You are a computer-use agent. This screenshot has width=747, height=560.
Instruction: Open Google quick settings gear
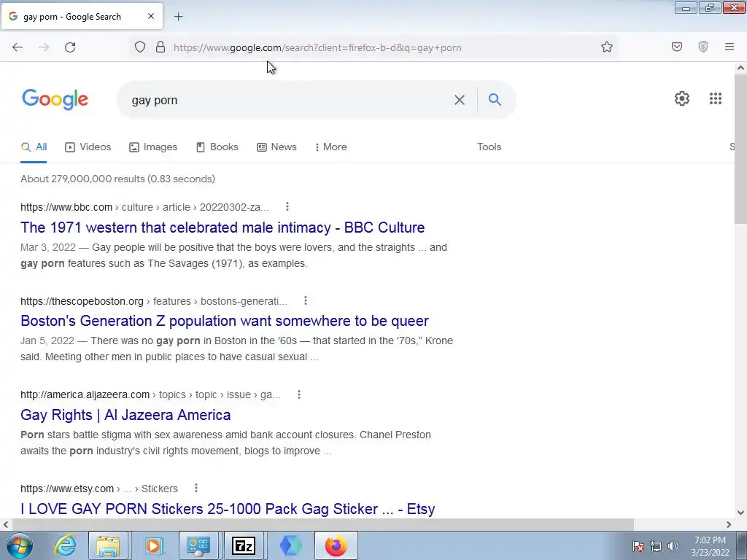(x=682, y=98)
